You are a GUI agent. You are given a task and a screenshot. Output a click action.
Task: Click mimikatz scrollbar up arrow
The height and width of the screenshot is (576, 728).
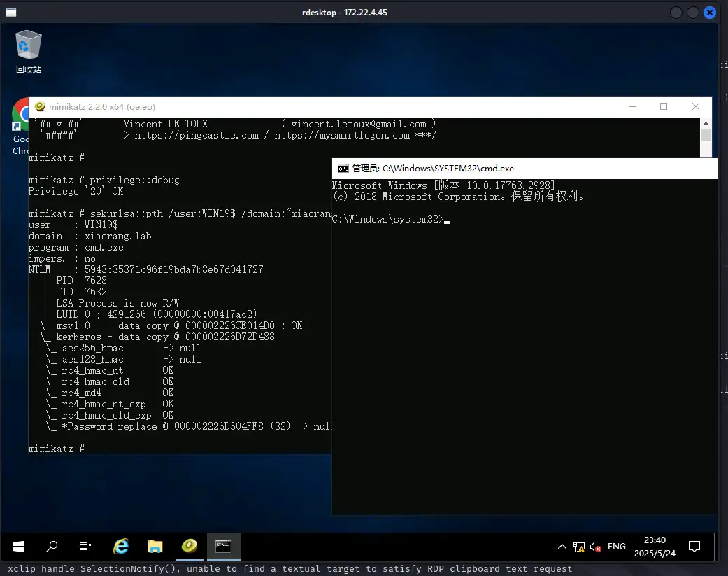706,124
